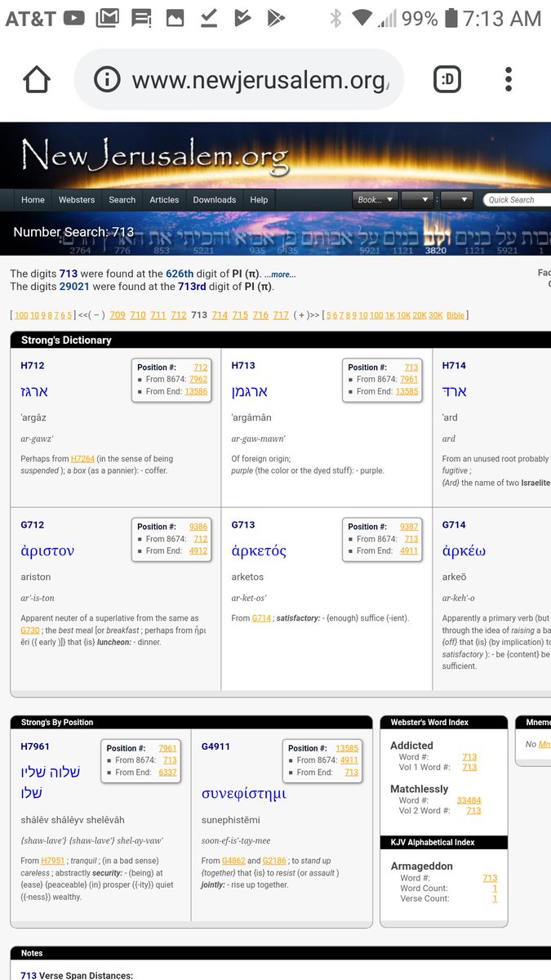Open the Downloads menu item
551x980 pixels.
(215, 200)
